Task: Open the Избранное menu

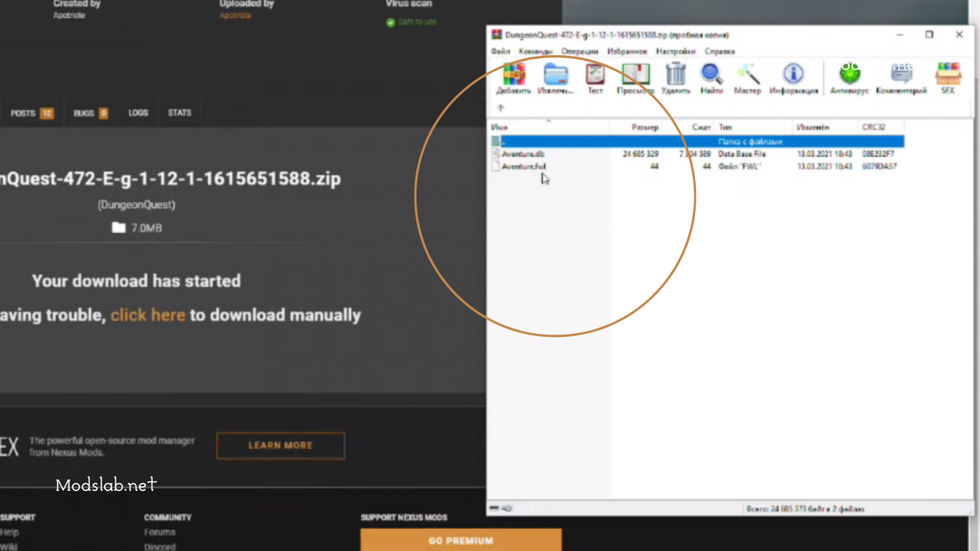Action: pyautogui.click(x=627, y=51)
